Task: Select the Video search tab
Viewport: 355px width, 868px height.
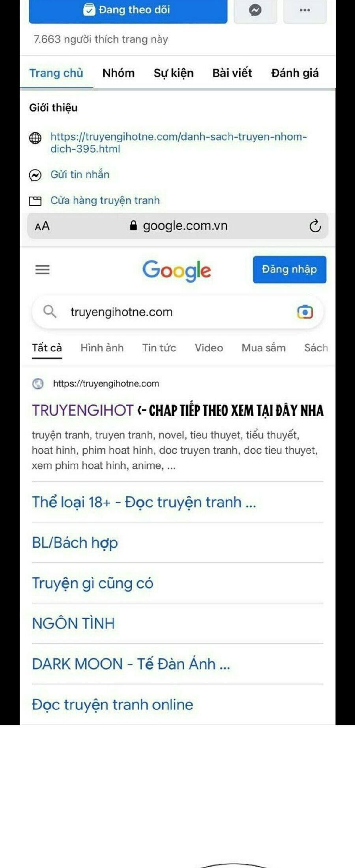Action: 209,348
